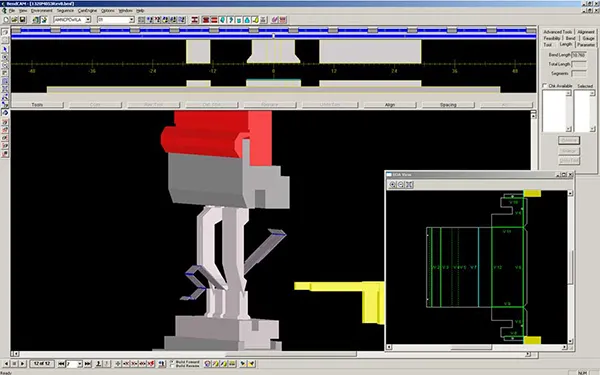Click the crosshair target icon in the bottom toolbar
Image resolution: width=600 pixels, height=375 pixels.
(118, 364)
